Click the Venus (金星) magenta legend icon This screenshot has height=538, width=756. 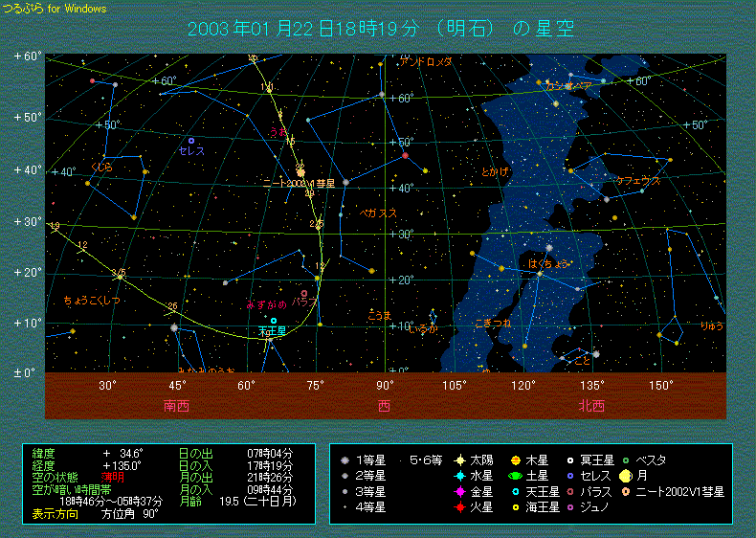point(460,491)
